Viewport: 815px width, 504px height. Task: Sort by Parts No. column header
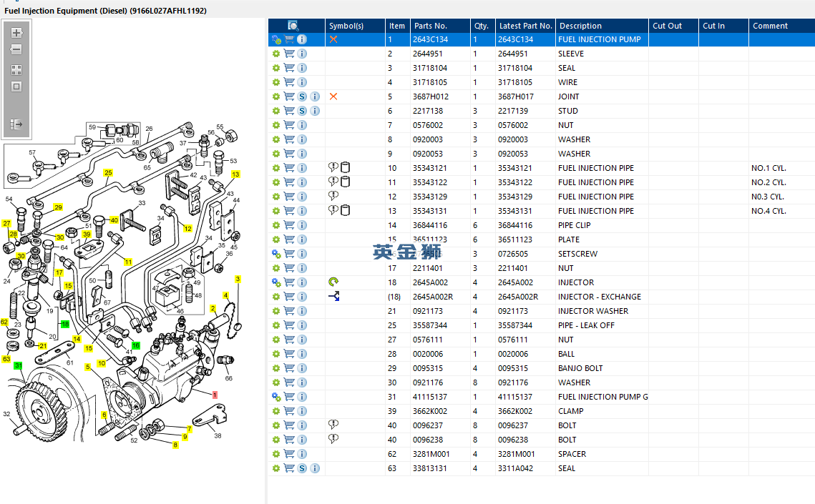430,26
